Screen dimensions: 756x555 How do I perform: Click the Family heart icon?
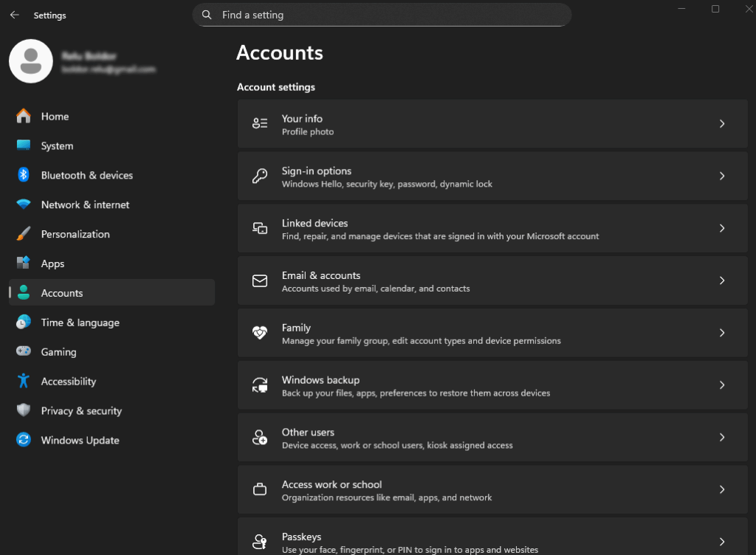pos(260,332)
